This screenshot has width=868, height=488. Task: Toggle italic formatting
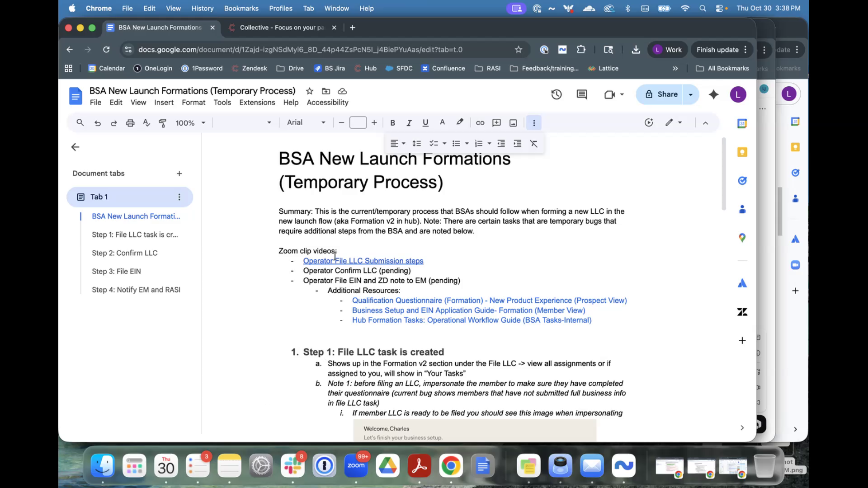coord(409,123)
